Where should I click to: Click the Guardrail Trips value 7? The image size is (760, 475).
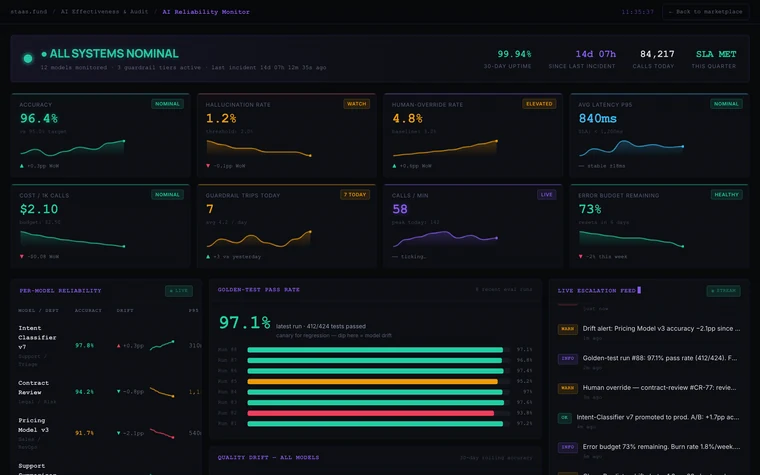(x=210, y=209)
